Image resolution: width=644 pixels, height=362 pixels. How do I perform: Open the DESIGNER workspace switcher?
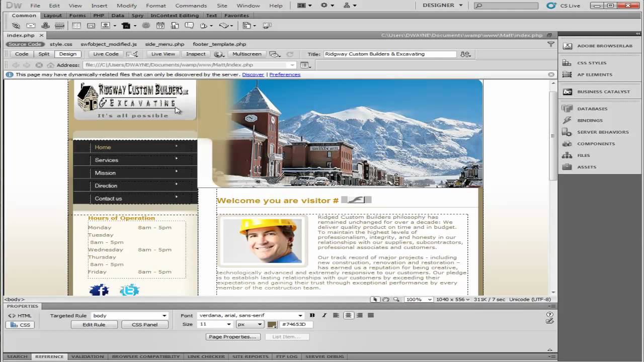pyautogui.click(x=443, y=5)
